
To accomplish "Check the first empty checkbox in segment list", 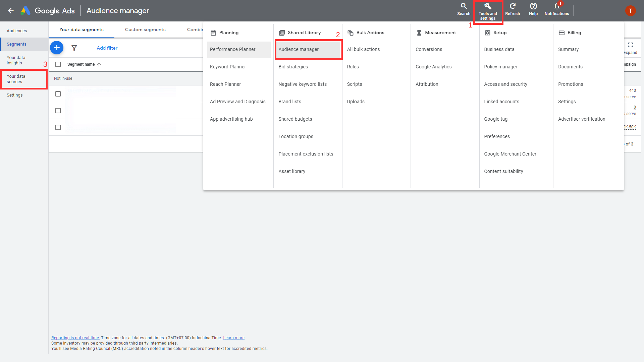I will point(58,94).
